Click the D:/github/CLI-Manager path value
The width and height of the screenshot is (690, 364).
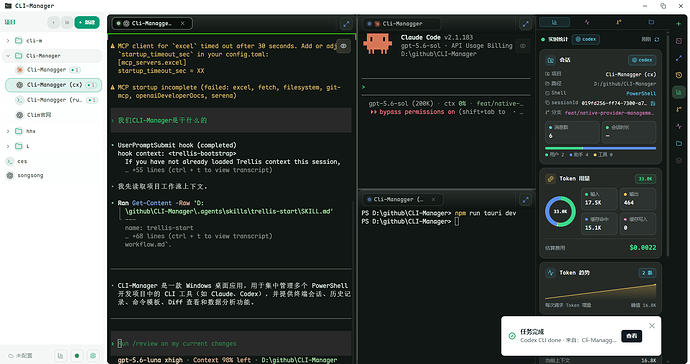[x=624, y=84]
